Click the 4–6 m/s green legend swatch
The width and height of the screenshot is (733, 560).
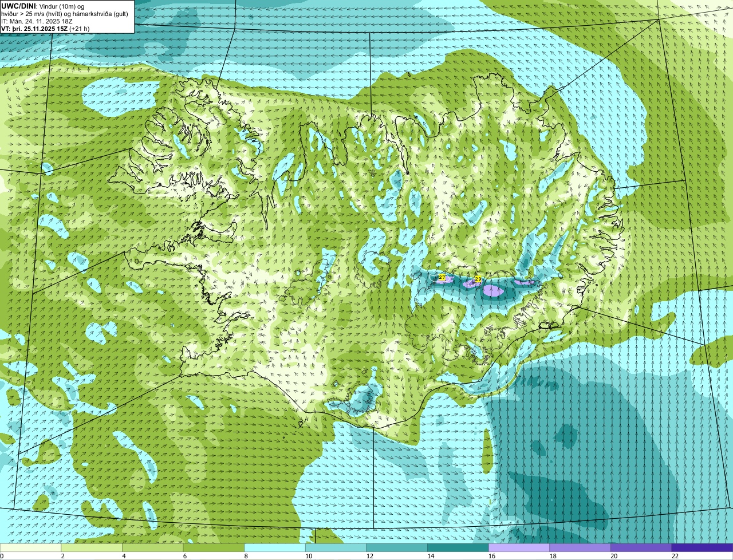coord(152,548)
